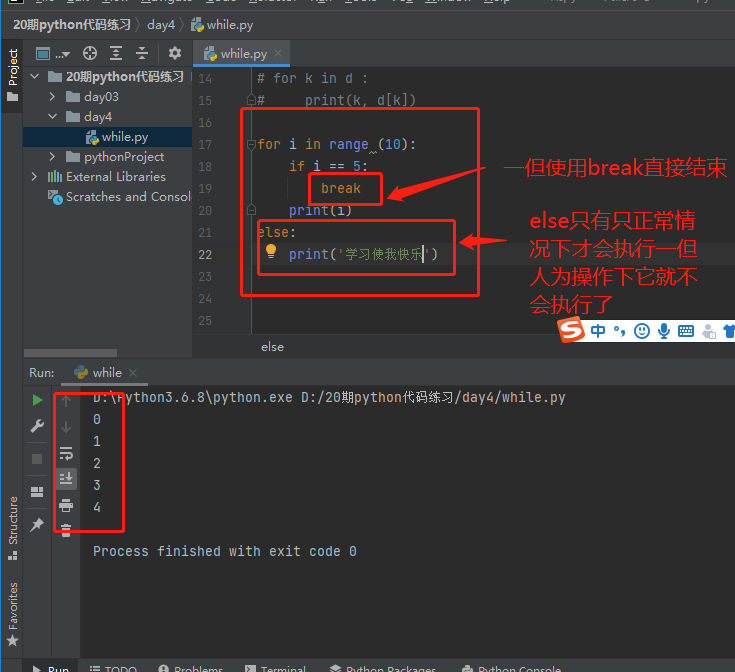735x672 pixels.
Task: Select the day03 folder row
Action: 108,97
